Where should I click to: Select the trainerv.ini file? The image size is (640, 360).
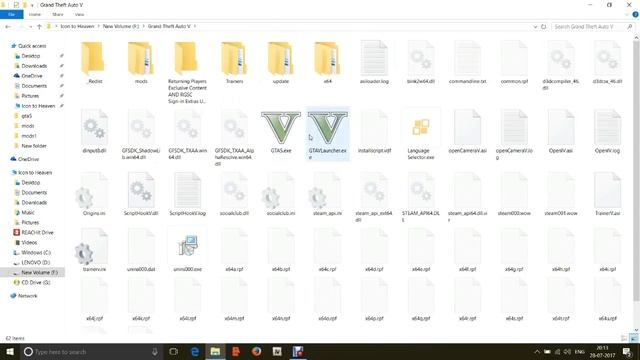pos(92,246)
